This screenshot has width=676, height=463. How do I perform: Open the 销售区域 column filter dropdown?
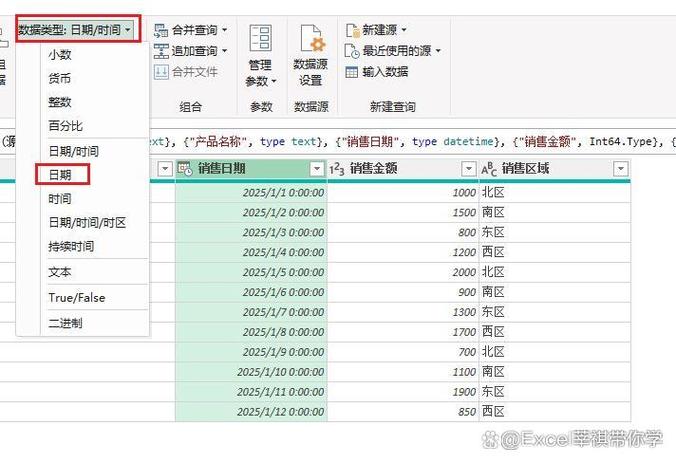point(621,169)
